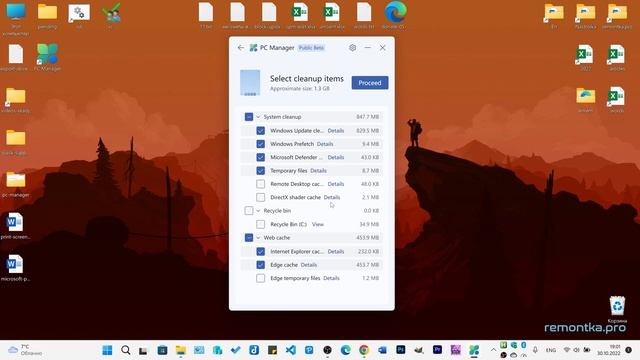Open Details for Microsoft Defender
This screenshot has height=360, width=640.
click(336, 157)
